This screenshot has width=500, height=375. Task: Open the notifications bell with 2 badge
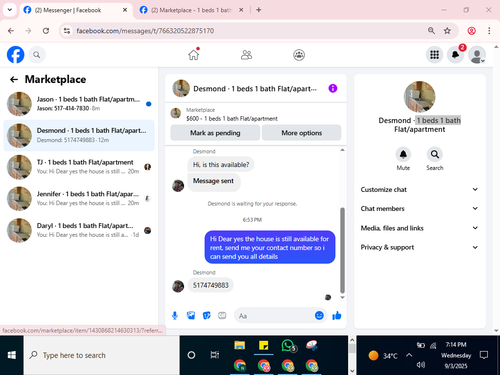pyautogui.click(x=456, y=55)
